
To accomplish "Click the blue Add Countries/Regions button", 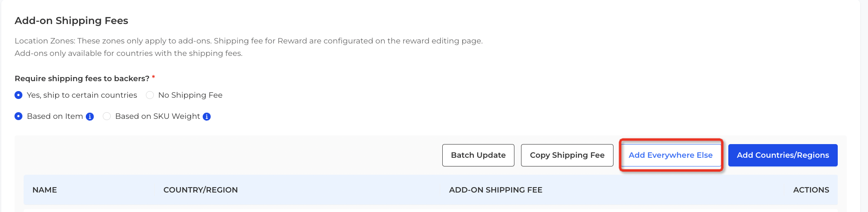I will point(783,155).
